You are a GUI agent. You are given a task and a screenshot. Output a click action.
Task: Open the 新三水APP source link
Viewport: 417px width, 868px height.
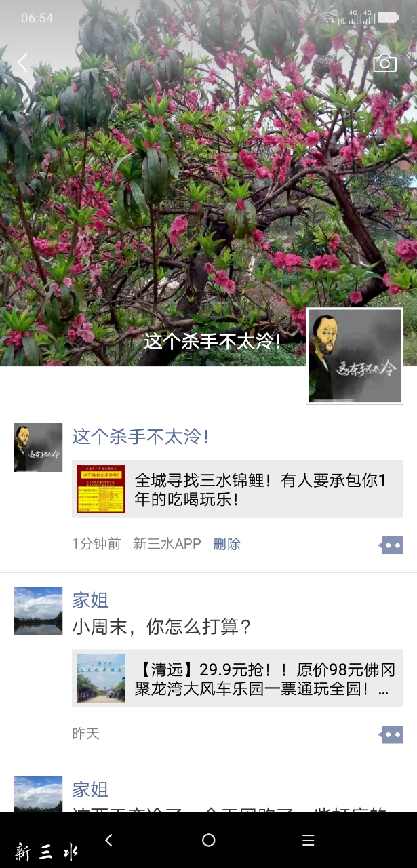[167, 544]
